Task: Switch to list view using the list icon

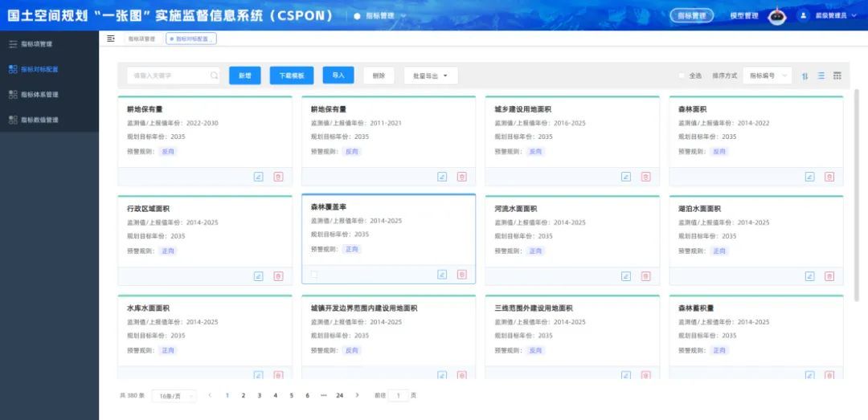Action: (821, 75)
